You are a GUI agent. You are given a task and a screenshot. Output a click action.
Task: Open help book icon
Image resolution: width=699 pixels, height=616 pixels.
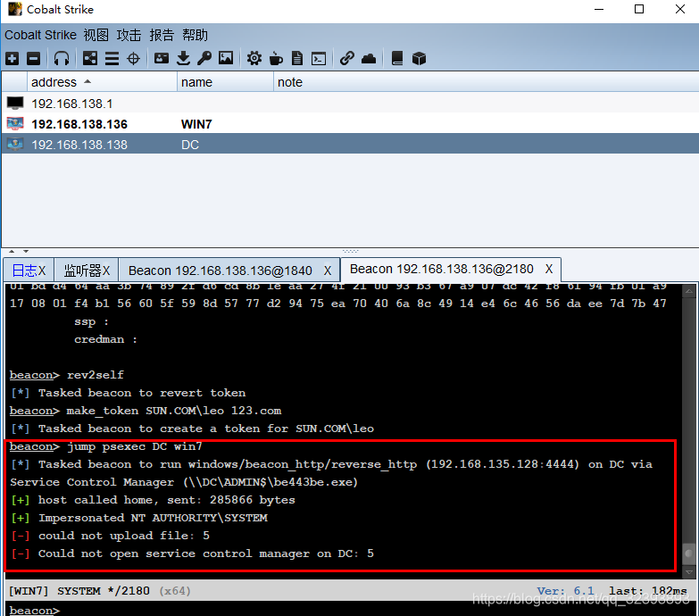396,58
